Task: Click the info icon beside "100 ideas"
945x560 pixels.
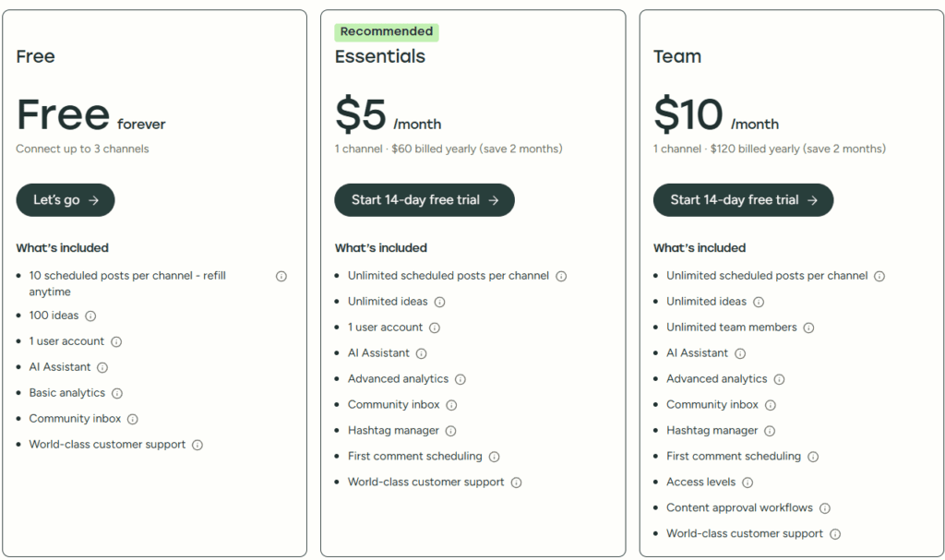Action: click(x=90, y=316)
